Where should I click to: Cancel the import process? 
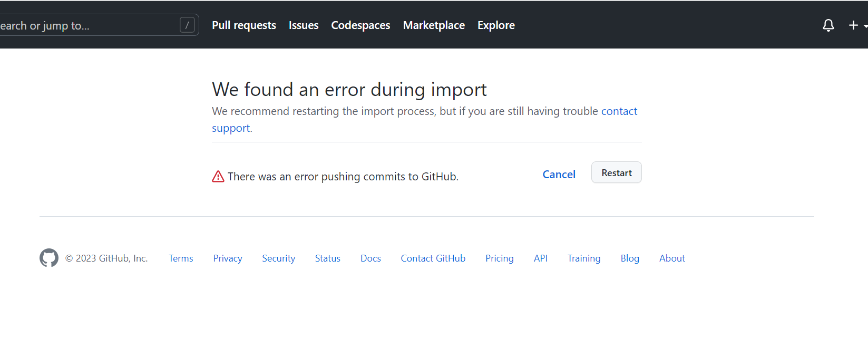pos(559,174)
